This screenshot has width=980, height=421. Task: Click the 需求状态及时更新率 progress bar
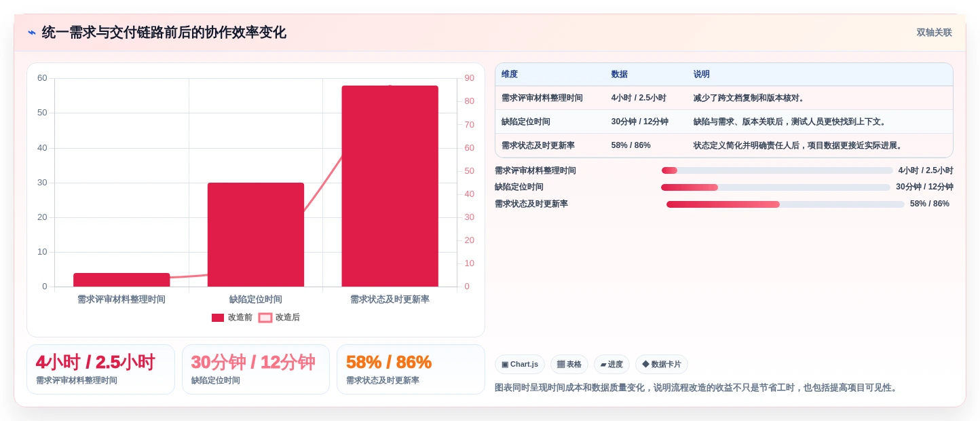785,204
